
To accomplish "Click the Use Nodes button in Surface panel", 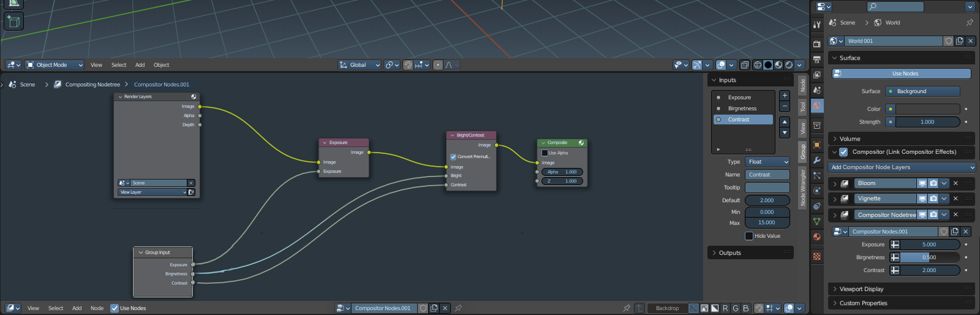I will pyautogui.click(x=902, y=74).
